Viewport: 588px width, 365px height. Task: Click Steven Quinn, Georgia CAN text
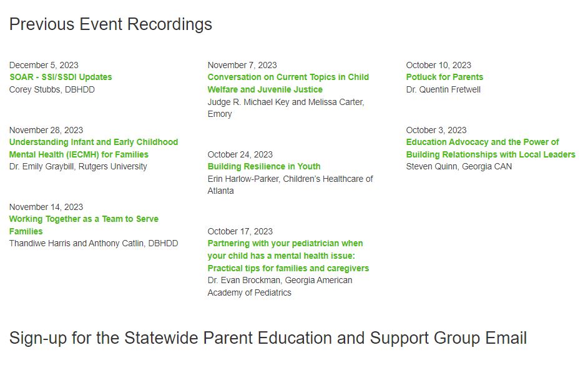pyautogui.click(x=459, y=166)
